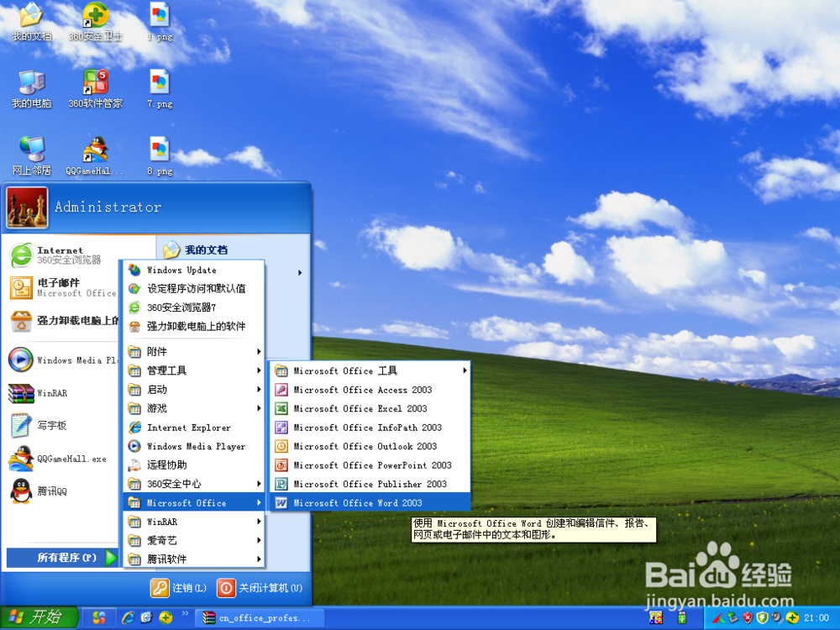Viewport: 840px width, 630px height.
Task: Launch QQGameHall.exe from start menu
Action: point(61,459)
